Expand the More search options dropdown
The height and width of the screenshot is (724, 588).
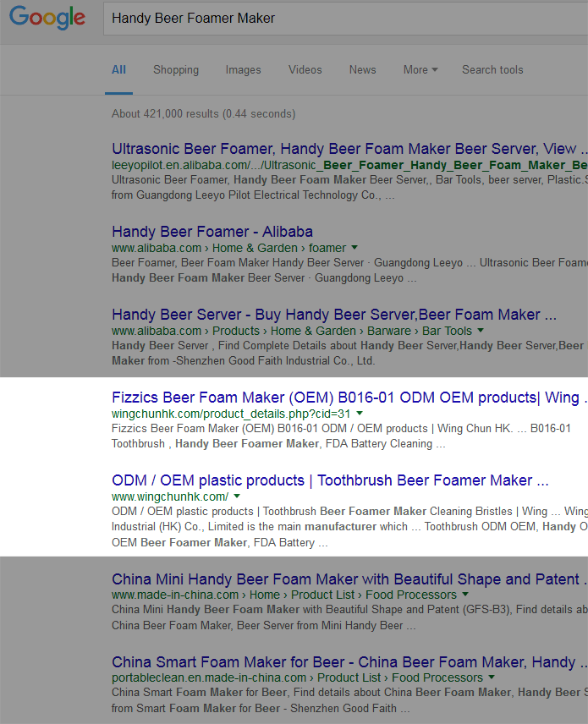[x=420, y=70]
